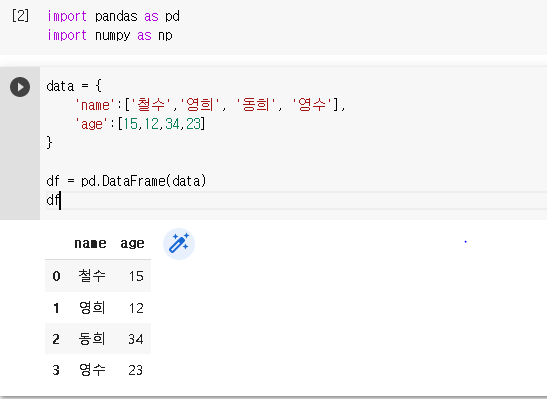Click the age value 15 cell
Image resolution: width=547 pixels, height=399 pixels.
pos(136,276)
